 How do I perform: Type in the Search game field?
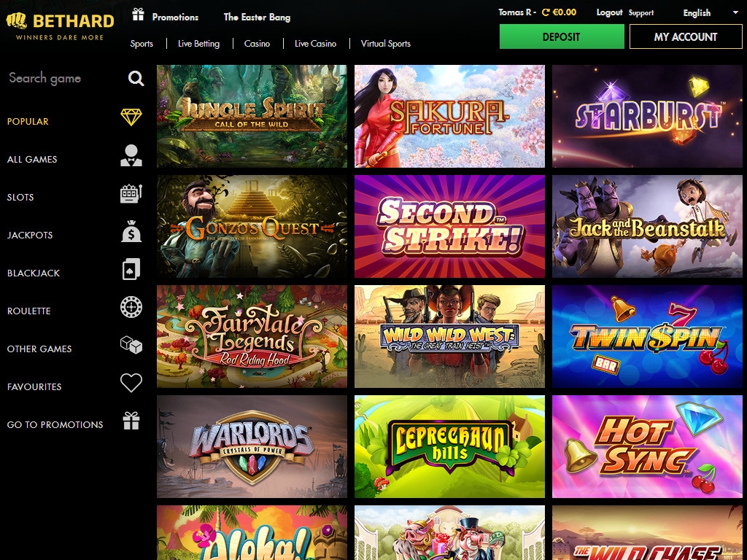[x=62, y=79]
